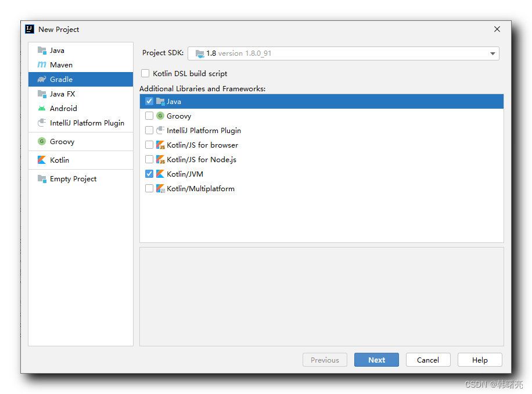
Task: Click the 'Project SDK:' label
Action: click(x=163, y=53)
